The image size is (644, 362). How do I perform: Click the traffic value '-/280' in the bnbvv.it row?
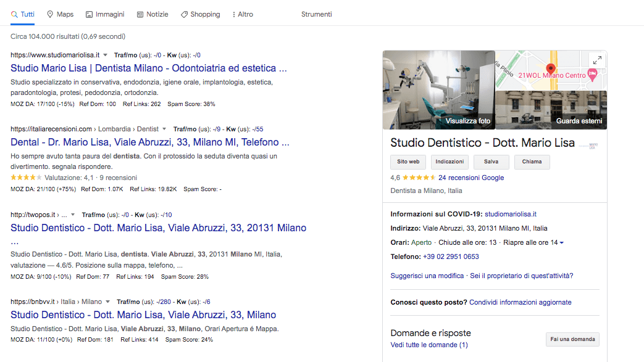pos(164,302)
